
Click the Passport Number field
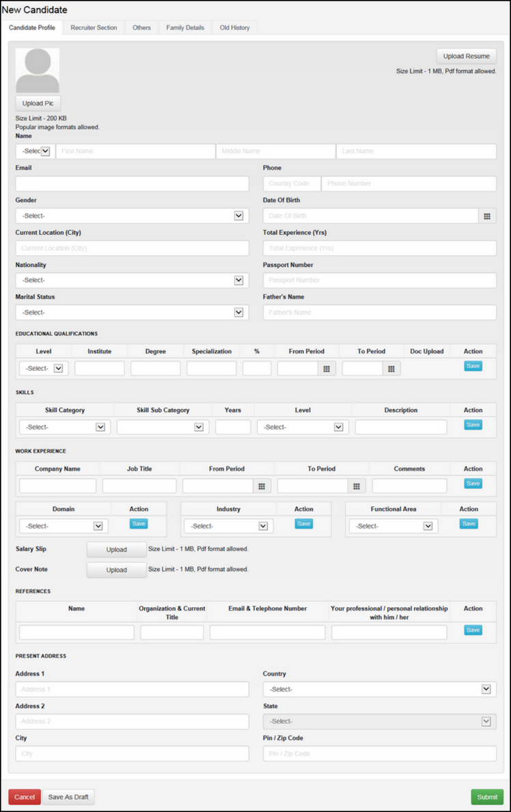[x=379, y=280]
